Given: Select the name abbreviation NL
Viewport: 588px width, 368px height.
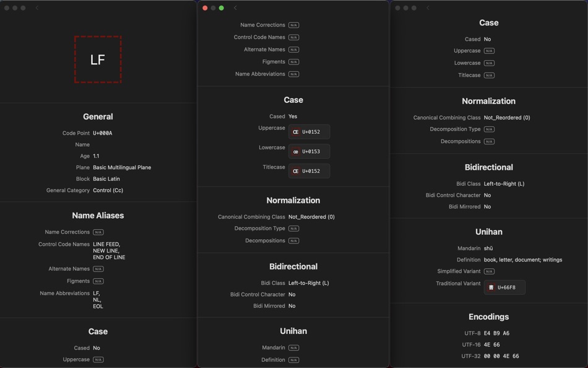Looking at the screenshot, I should pyautogui.click(x=97, y=300).
